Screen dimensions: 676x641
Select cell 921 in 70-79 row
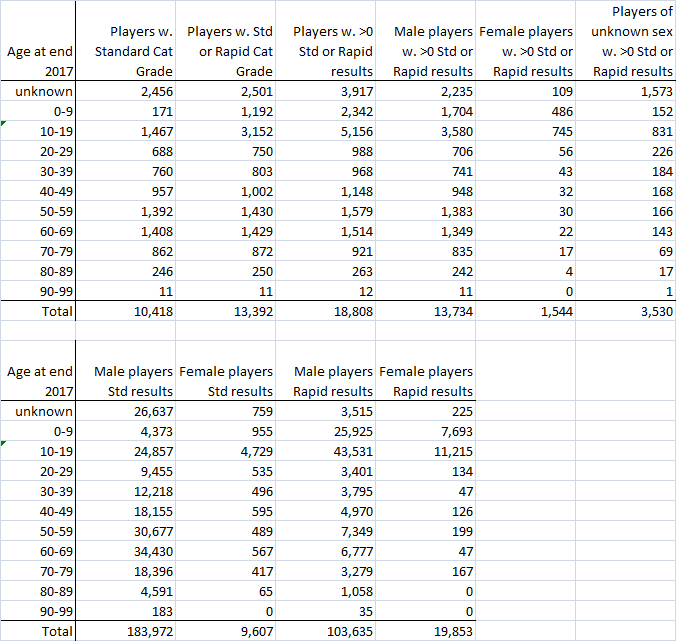click(325, 251)
